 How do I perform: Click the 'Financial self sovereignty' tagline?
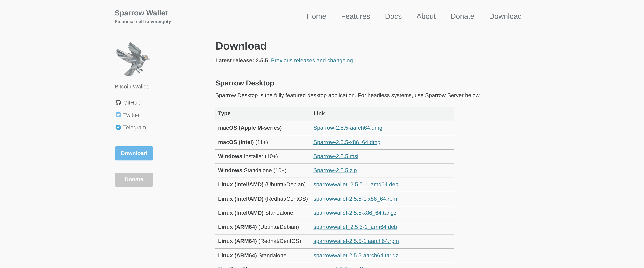[x=143, y=22]
